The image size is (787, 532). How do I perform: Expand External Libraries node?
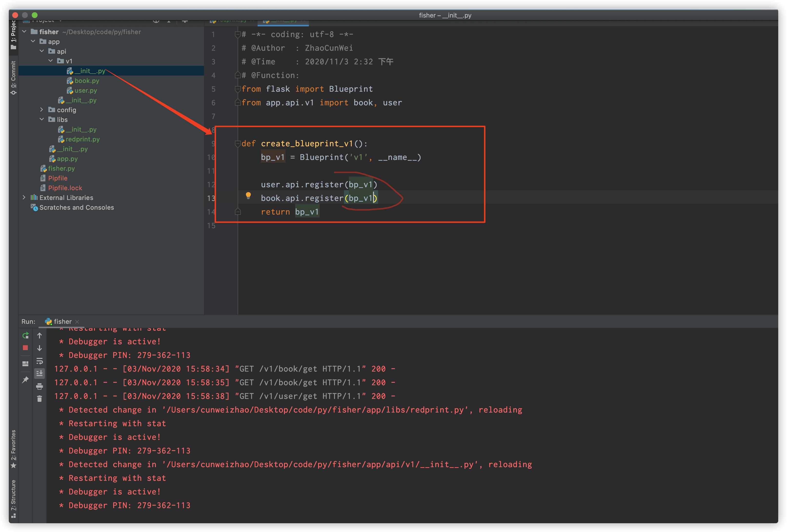pyautogui.click(x=24, y=197)
